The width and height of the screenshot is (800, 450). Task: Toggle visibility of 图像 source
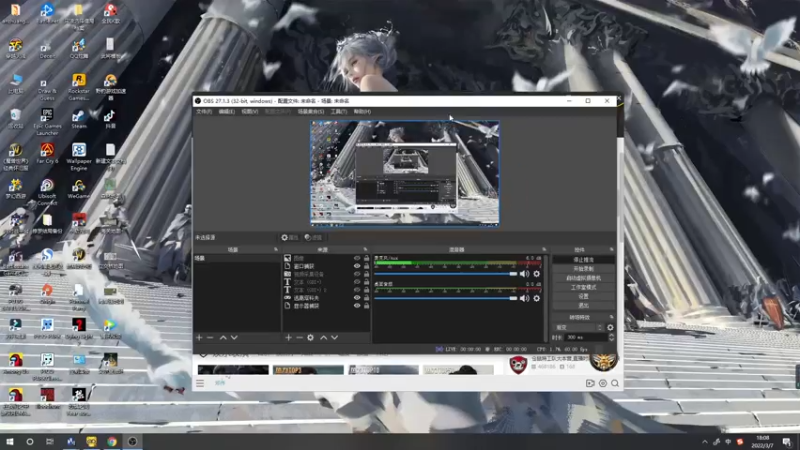pos(357,258)
